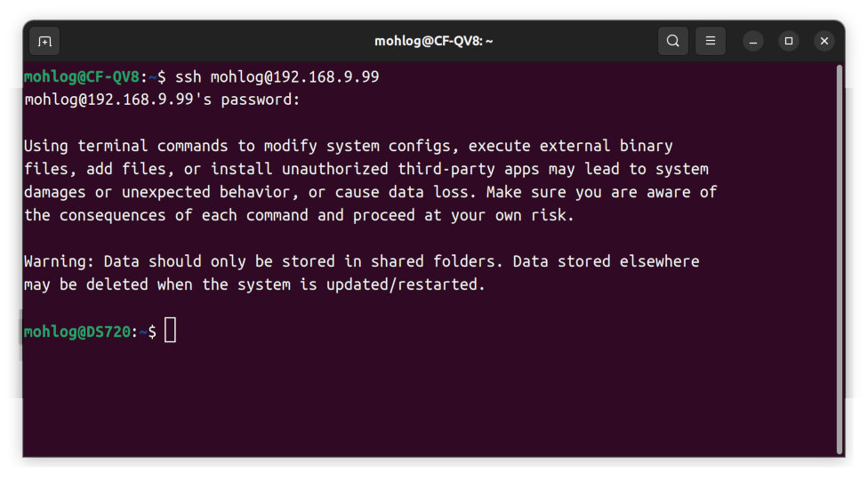
Task: Close the terminal window
Action: click(824, 41)
